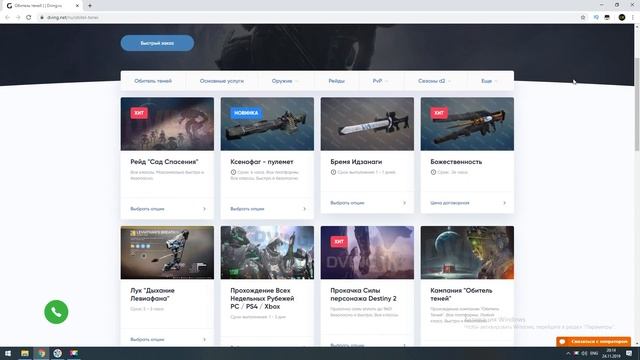This screenshot has width=640, height=360.
Task: Click Выбрать опции on Лук Левиафана card
Action: [147, 340]
